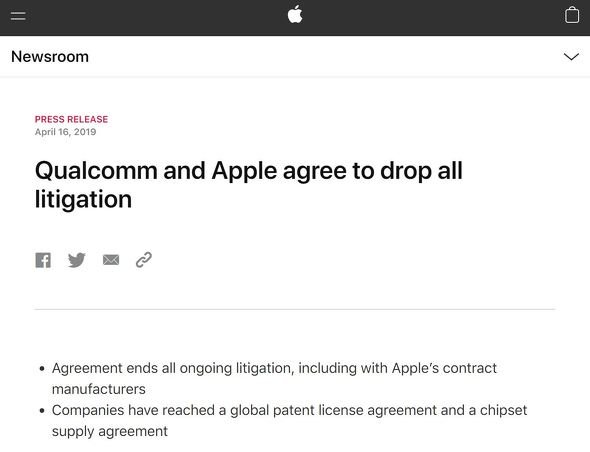Click the April 16, 2019 date

click(x=65, y=132)
